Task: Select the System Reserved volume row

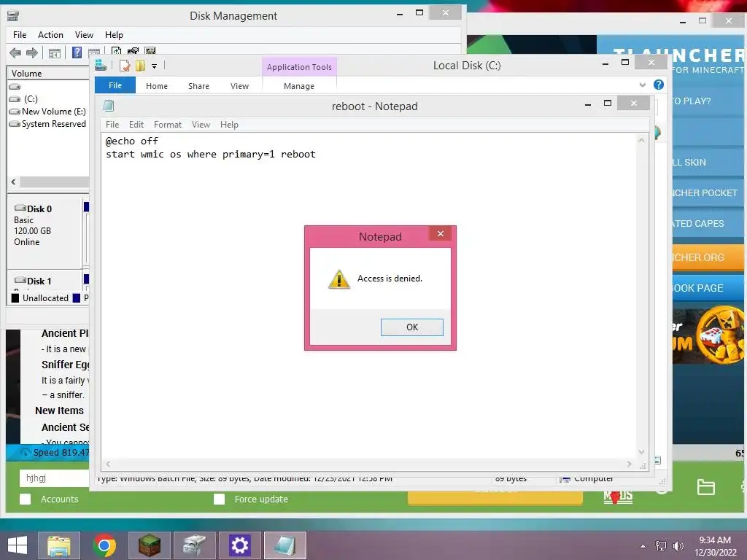Action: tap(47, 124)
